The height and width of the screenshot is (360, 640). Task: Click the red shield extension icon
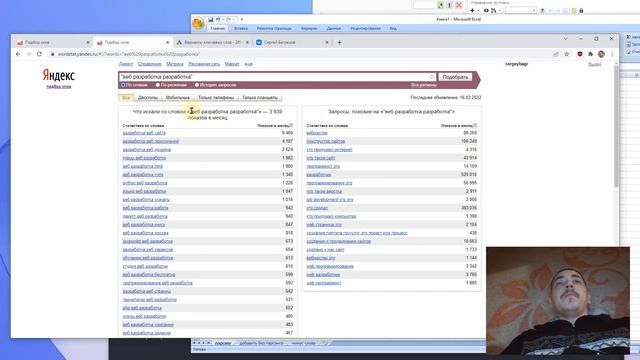click(580, 54)
